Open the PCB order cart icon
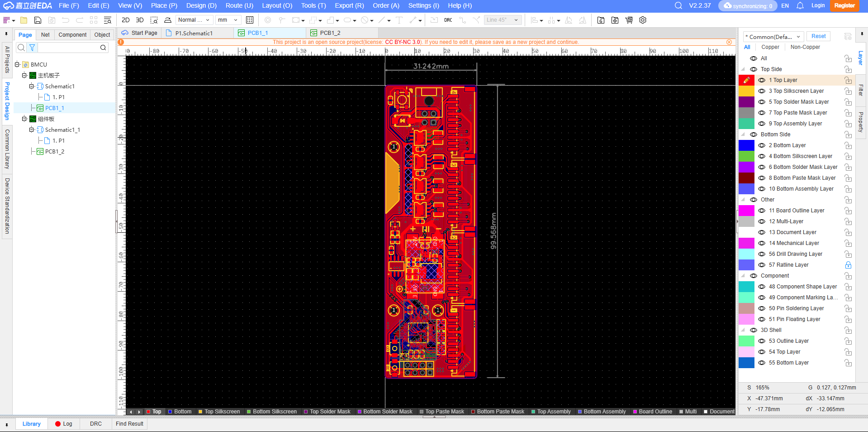 tap(629, 20)
